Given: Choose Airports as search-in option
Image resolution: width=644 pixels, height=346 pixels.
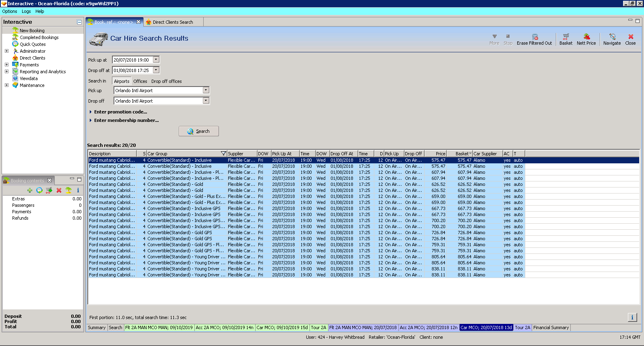Looking at the screenshot, I should [x=122, y=81].
